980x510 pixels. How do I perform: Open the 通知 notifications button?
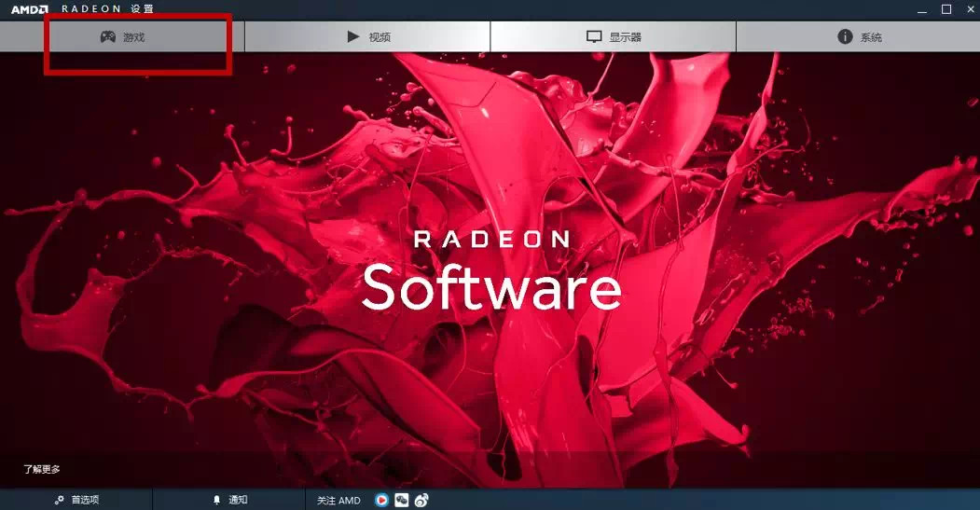click(229, 500)
